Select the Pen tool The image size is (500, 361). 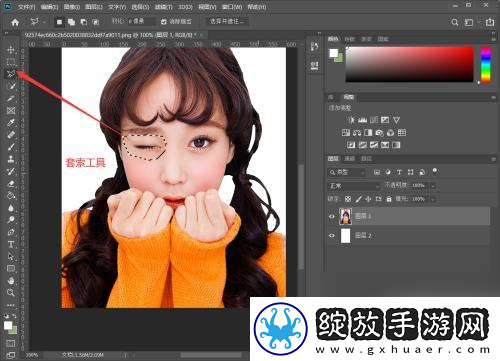click(x=11, y=232)
